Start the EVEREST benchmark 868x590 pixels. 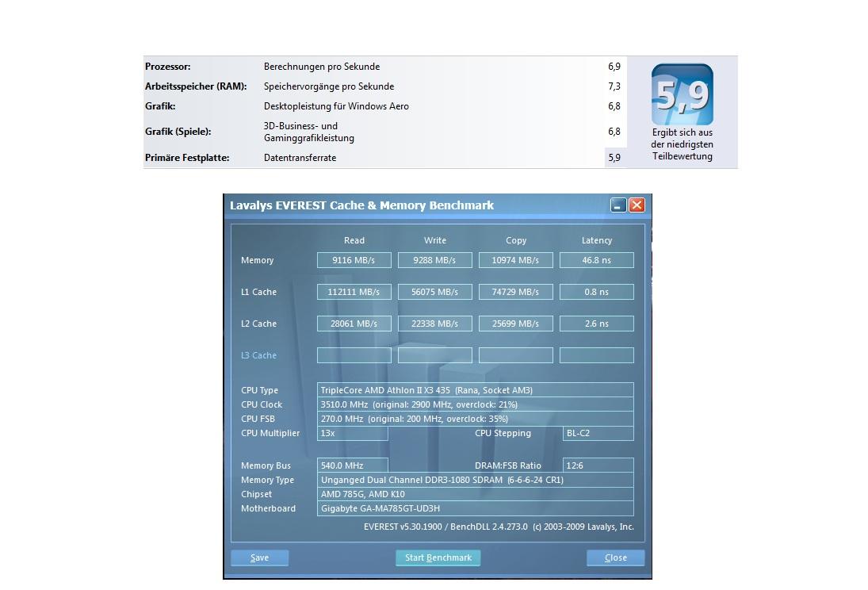438,557
